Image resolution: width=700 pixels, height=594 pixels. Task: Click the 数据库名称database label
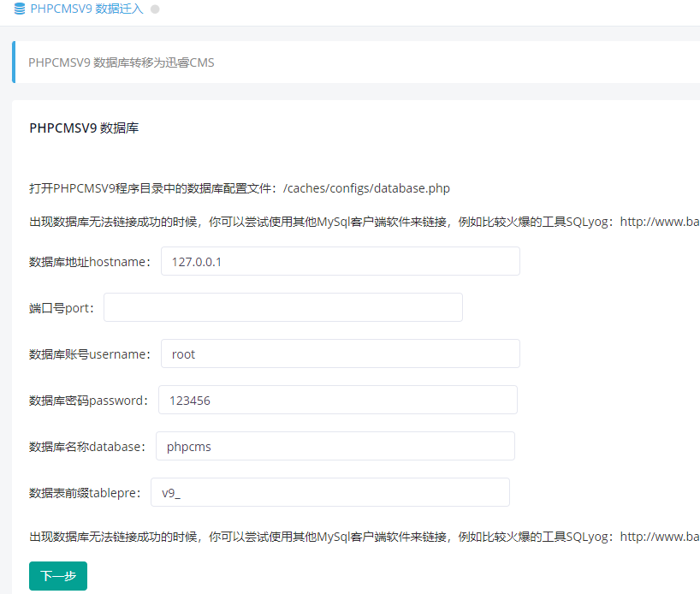click(87, 447)
